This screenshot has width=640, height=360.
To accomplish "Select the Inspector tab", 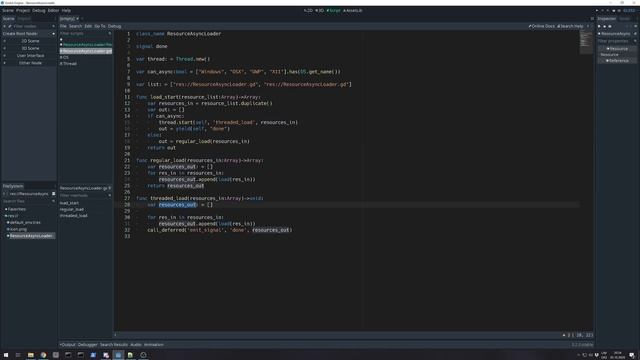I will click(607, 19).
